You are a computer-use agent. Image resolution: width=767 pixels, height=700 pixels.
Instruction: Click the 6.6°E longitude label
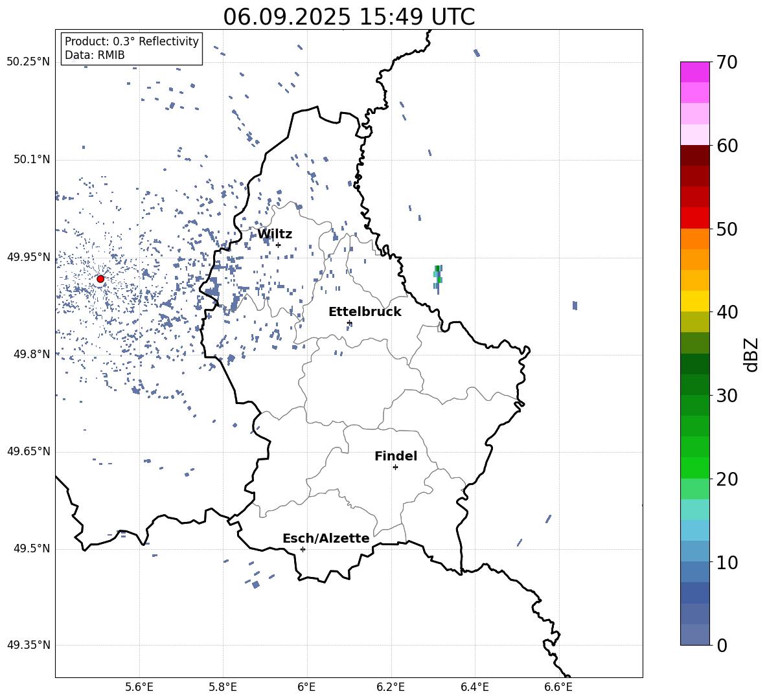(558, 687)
